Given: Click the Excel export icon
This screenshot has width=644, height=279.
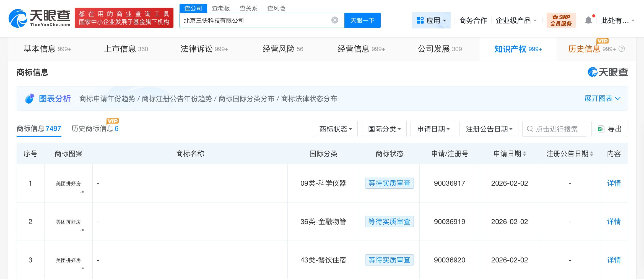Looking at the screenshot, I should coord(601,129).
